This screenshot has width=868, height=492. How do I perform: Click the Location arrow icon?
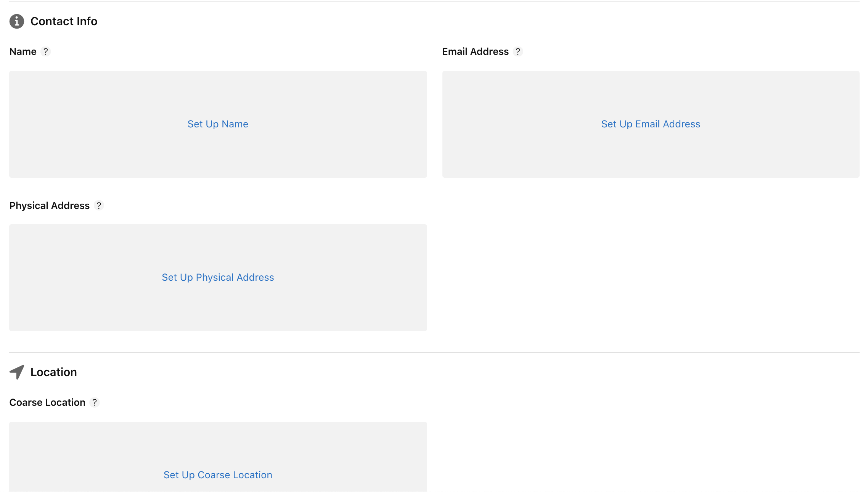pos(17,372)
